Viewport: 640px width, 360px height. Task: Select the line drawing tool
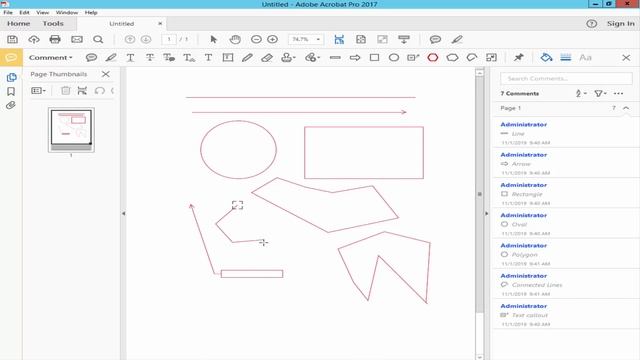pyautogui.click(x=335, y=58)
